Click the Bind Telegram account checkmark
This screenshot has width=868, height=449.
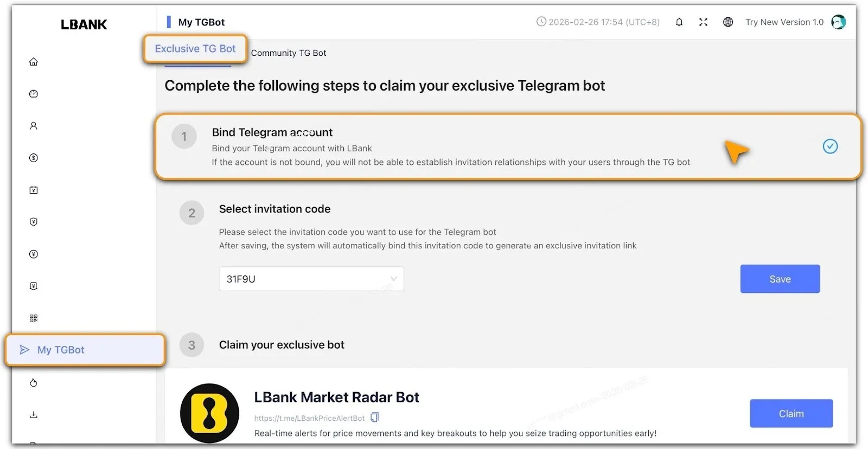[x=830, y=146]
